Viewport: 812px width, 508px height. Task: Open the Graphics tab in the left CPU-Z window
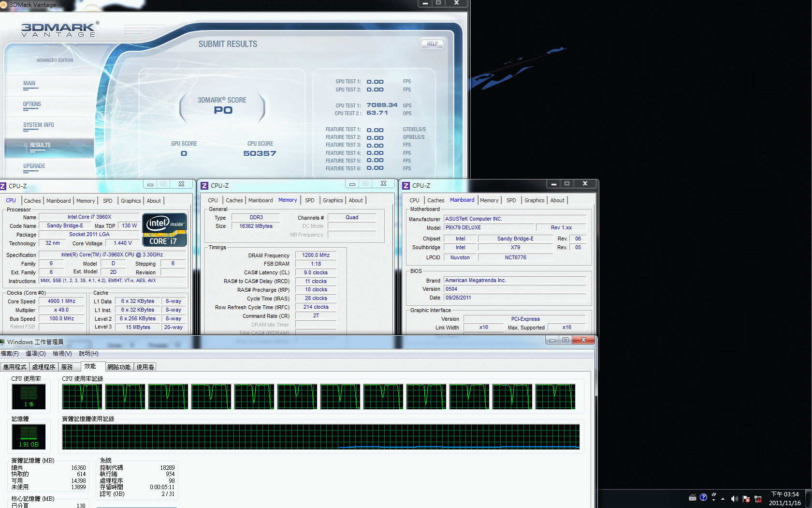131,201
